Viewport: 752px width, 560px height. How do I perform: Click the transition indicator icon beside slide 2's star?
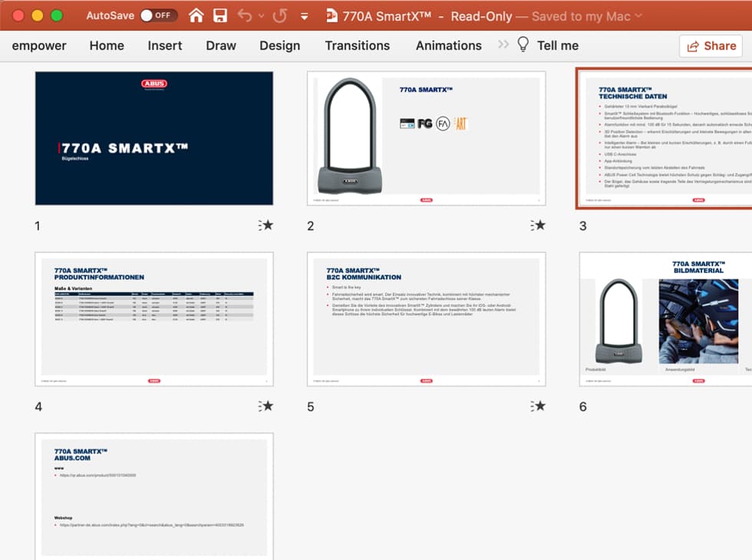point(532,226)
